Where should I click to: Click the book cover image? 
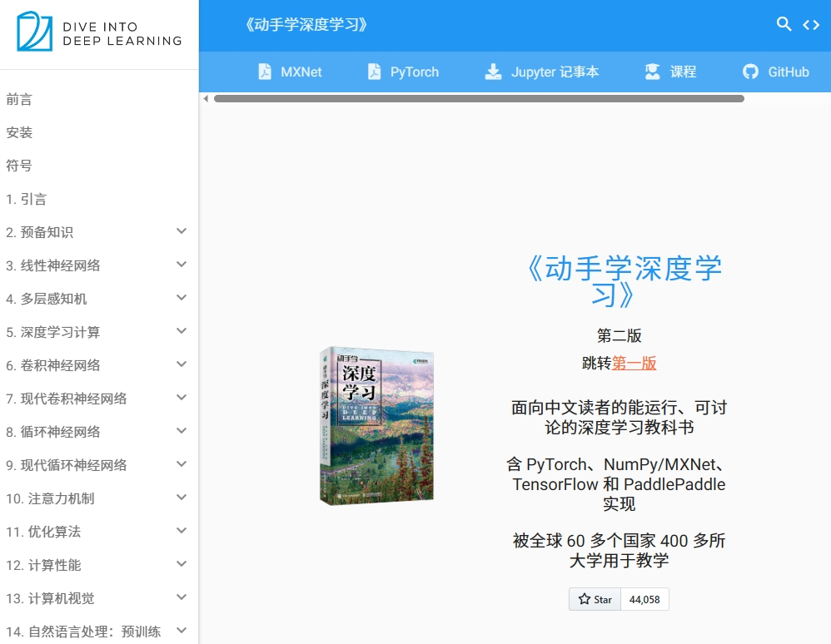pos(377,426)
